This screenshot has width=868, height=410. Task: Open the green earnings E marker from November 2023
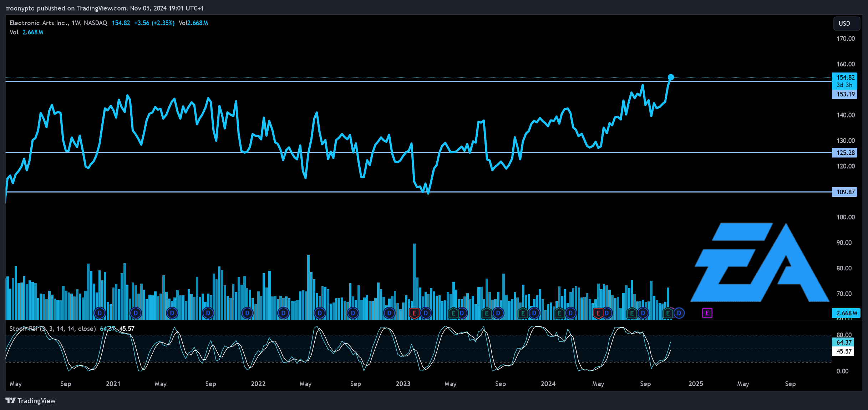pyautogui.click(x=523, y=313)
